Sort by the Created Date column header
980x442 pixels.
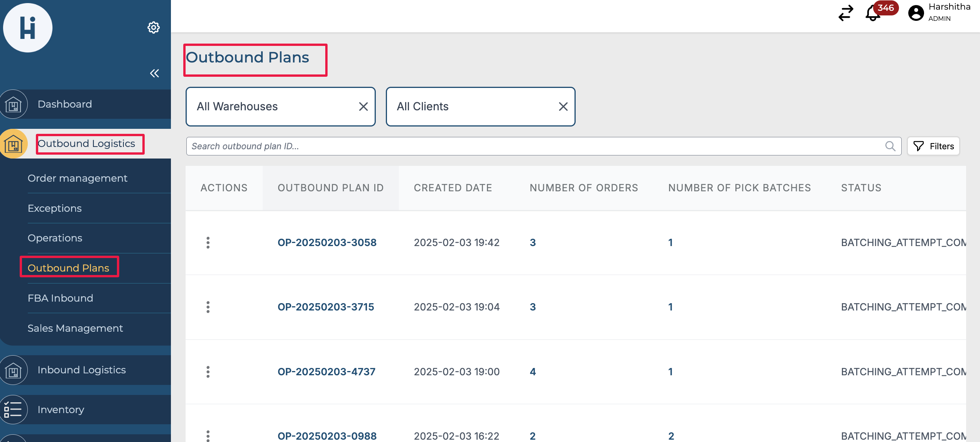[453, 188]
